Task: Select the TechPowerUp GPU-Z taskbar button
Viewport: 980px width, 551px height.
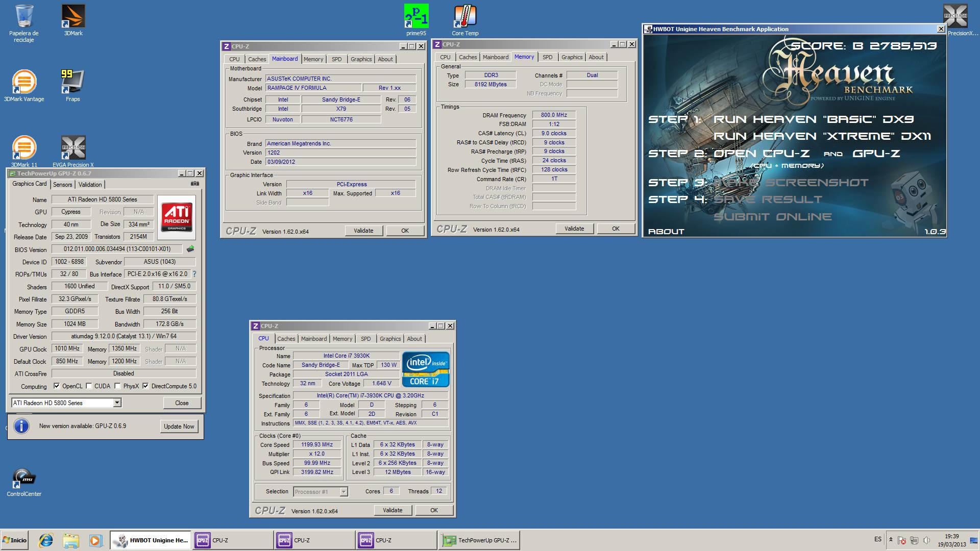Action: 479,540
